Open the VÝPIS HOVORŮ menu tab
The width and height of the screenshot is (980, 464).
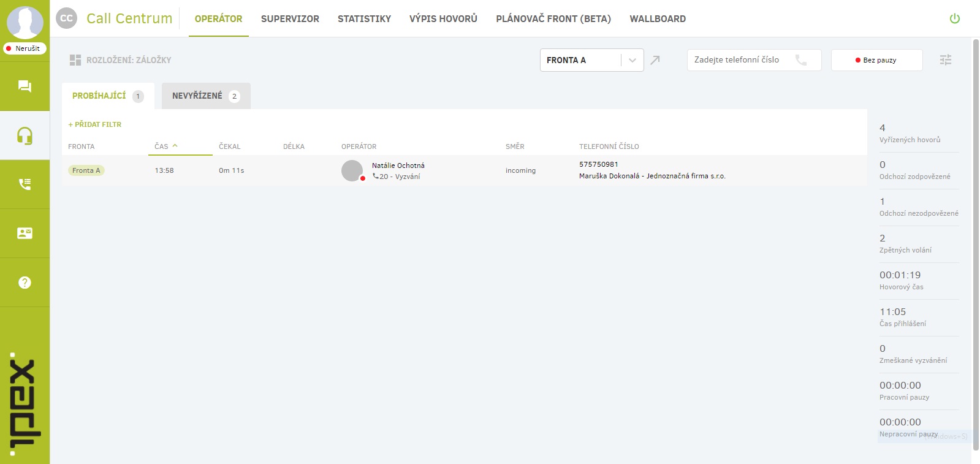point(443,18)
